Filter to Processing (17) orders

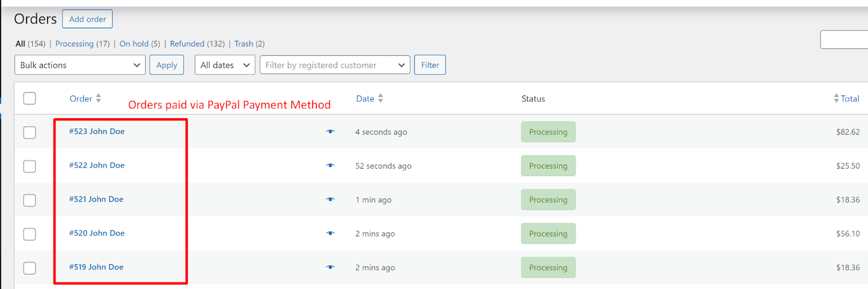[x=82, y=44]
